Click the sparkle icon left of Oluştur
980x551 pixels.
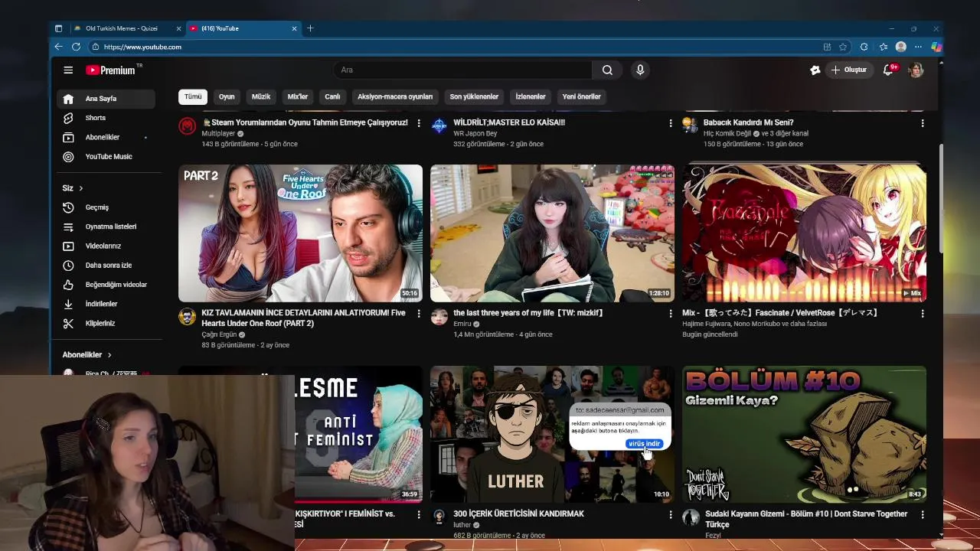tap(815, 70)
